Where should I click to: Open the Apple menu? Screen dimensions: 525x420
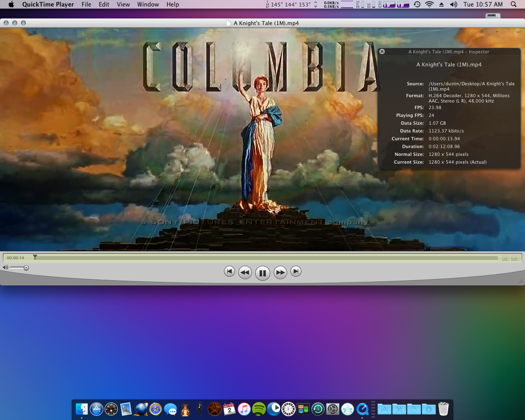(11, 5)
